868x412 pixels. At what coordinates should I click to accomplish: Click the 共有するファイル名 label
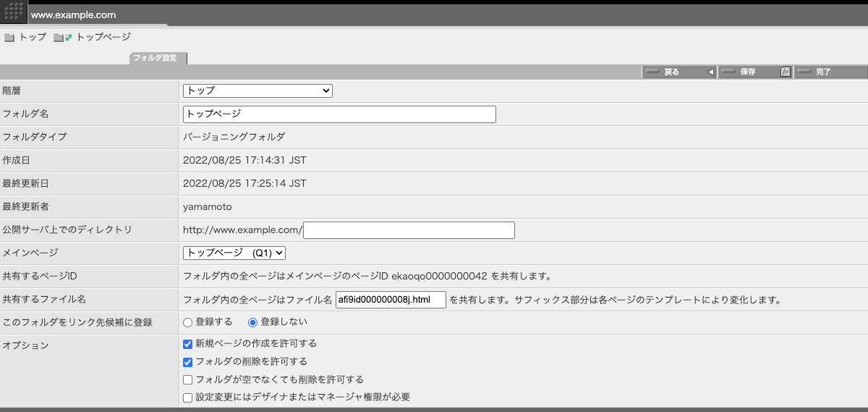44,299
